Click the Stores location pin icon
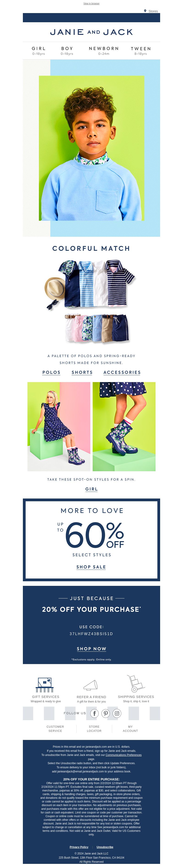Image resolution: width=183 pixels, height=868 pixels. (145, 11)
